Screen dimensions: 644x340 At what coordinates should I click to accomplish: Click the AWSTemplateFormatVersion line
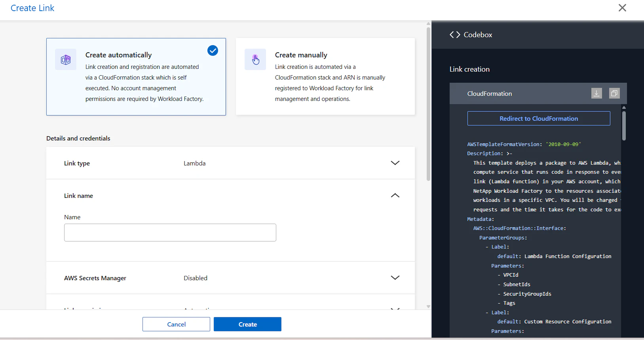tap(524, 144)
